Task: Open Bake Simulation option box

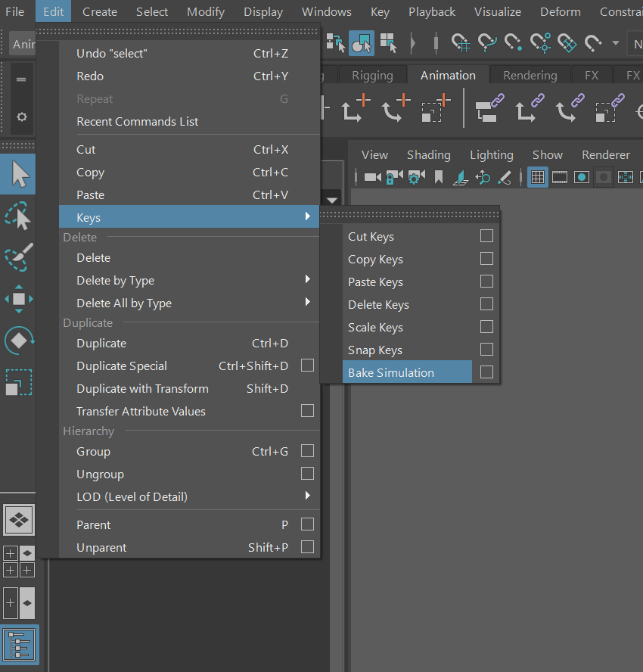Action: click(x=486, y=372)
